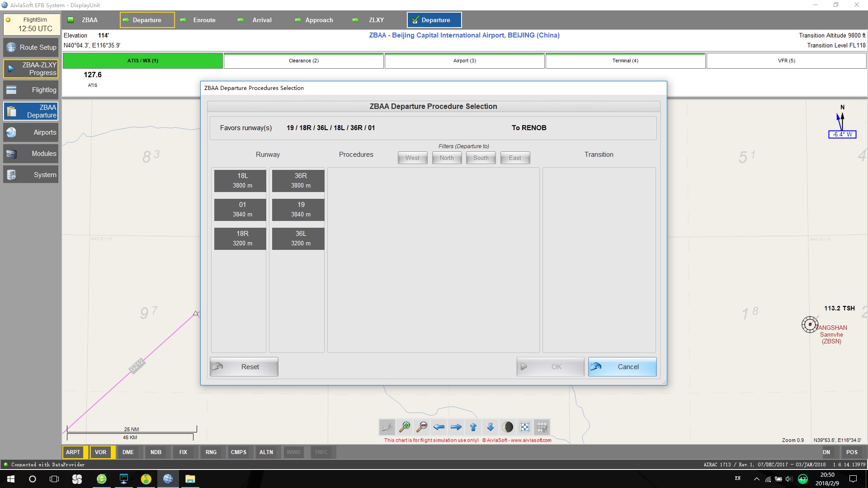Toggle the North departure filter button
Image resolution: width=868 pixels, height=488 pixels.
(447, 158)
